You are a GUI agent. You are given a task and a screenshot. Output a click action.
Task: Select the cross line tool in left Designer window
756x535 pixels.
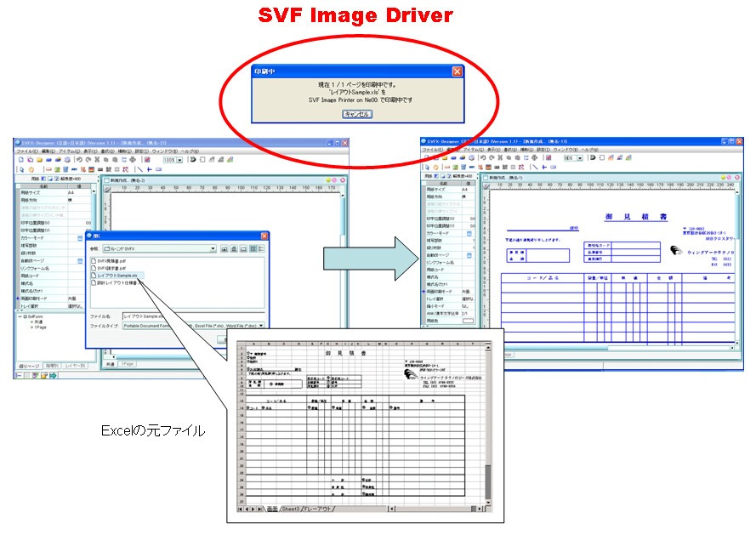coord(149,169)
